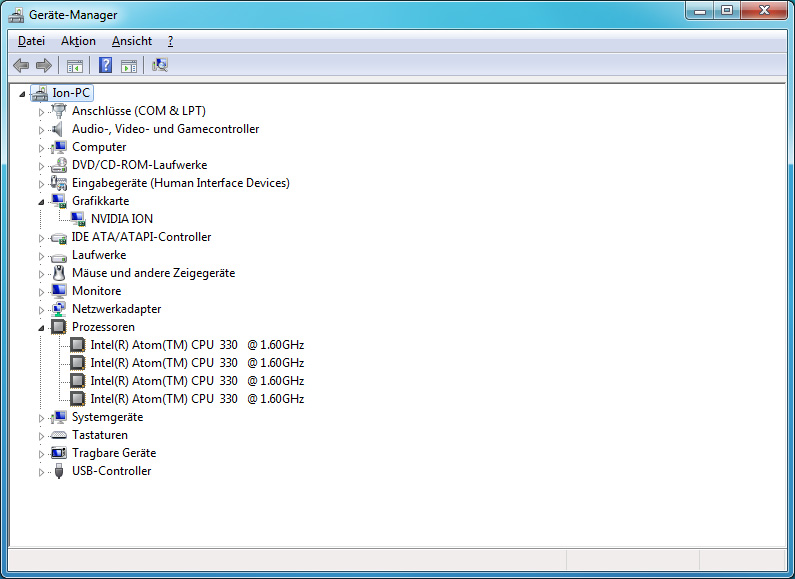
Task: Click the DVD/CD-ROM-Laufwerke drive icon
Action: (59, 165)
